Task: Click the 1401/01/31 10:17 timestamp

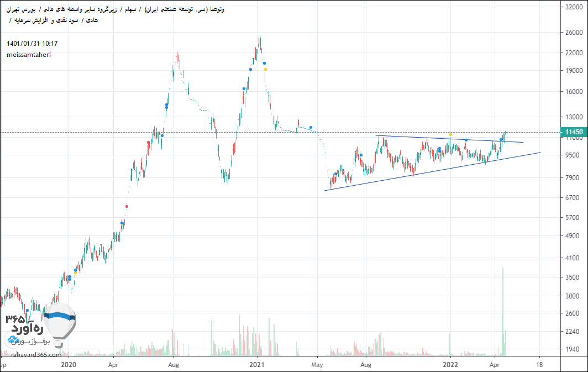Action: pyautogui.click(x=33, y=44)
